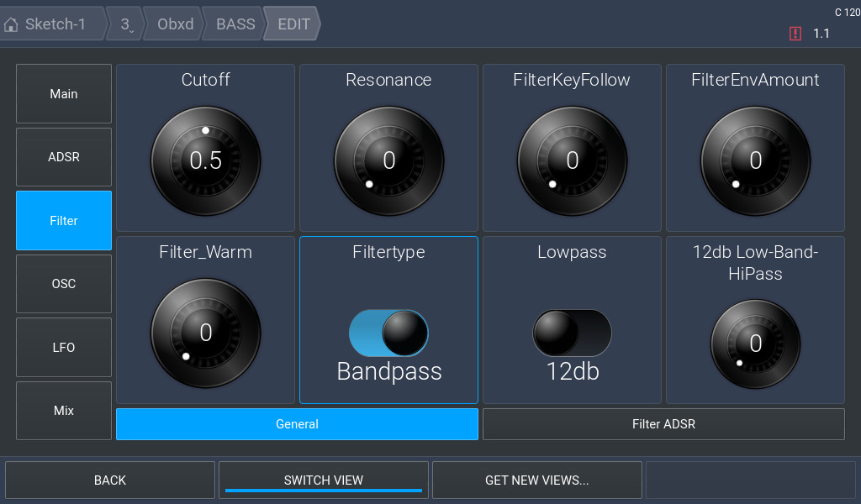Toggle the Filtertype Bandpass switch
This screenshot has height=504, width=861.
[388, 333]
